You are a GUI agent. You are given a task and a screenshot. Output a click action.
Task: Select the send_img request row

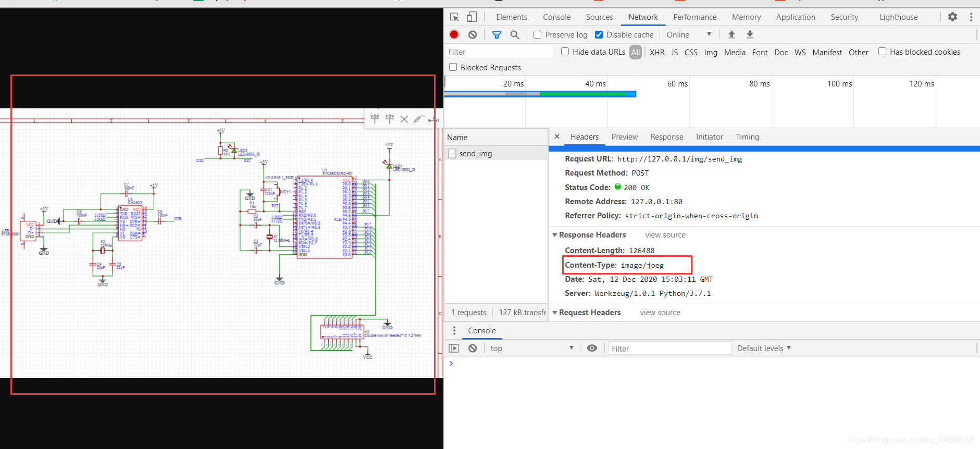pyautogui.click(x=496, y=153)
